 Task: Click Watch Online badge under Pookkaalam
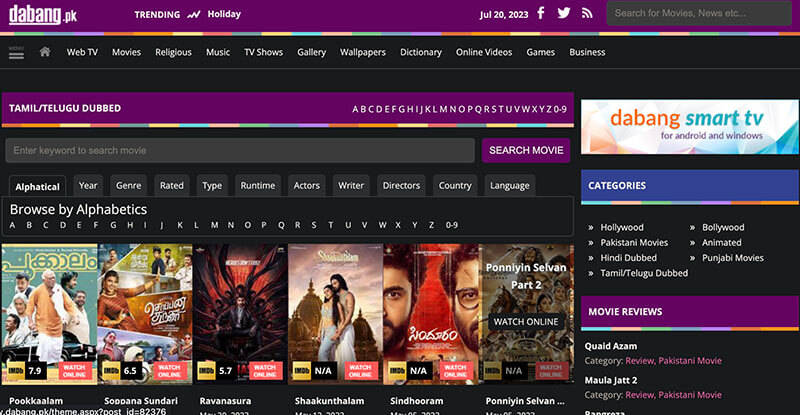pos(75,370)
